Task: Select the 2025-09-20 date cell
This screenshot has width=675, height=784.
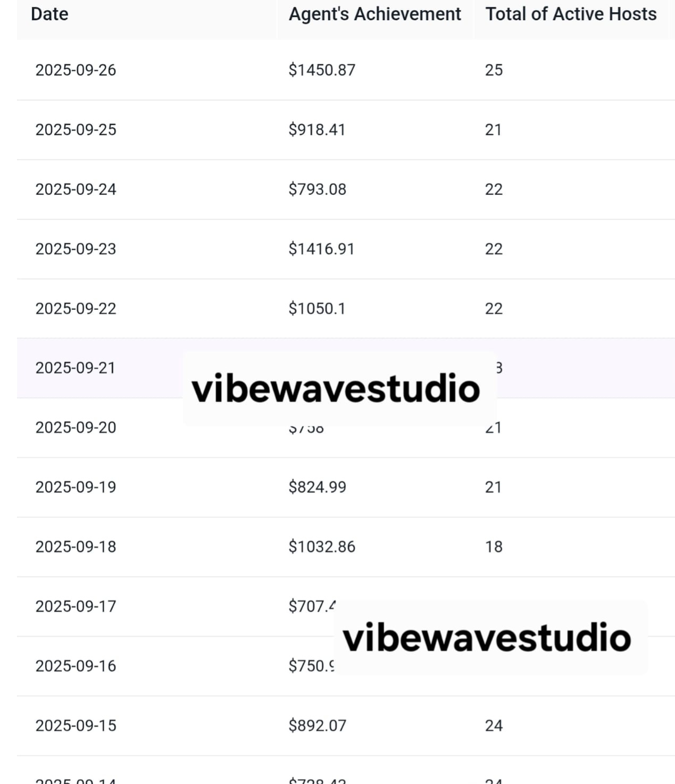Action: (76, 428)
